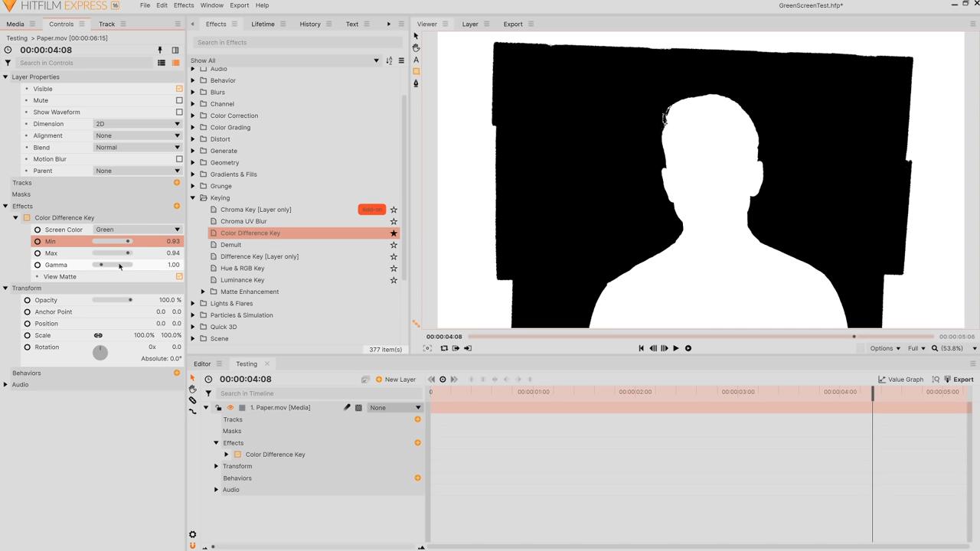Toggle keyframing circle for Gamma property
This screenshot has height=551, width=980.
tap(38, 265)
